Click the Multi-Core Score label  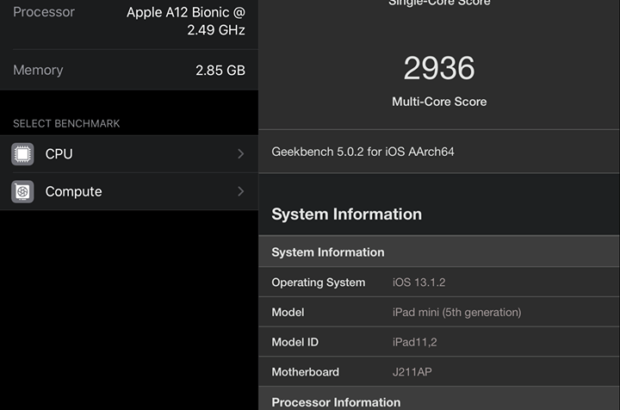click(x=439, y=102)
